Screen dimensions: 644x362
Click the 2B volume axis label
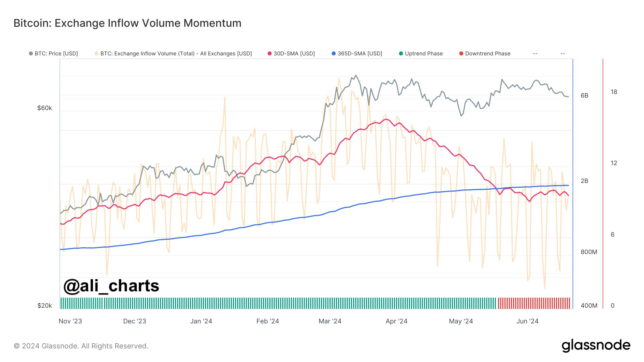click(x=584, y=181)
